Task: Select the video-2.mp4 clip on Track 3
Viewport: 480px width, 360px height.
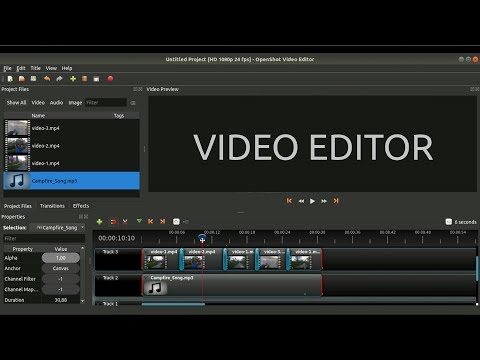Action: click(x=202, y=259)
